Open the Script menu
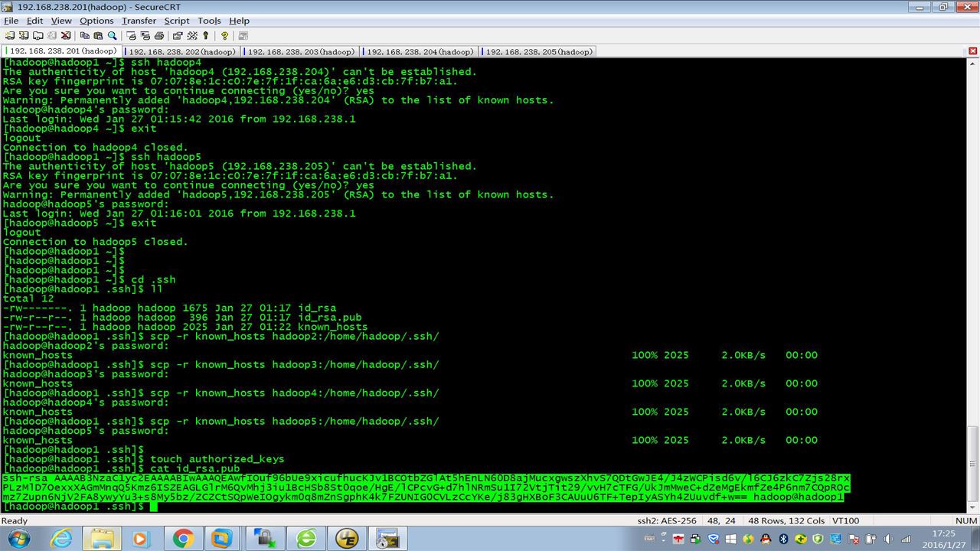The height and width of the screenshot is (551, 980). (177, 21)
